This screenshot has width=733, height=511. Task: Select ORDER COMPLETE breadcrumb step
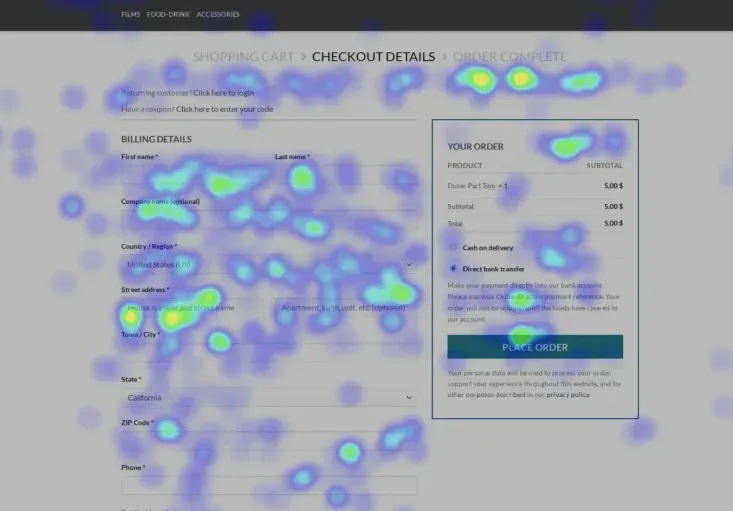click(x=510, y=57)
